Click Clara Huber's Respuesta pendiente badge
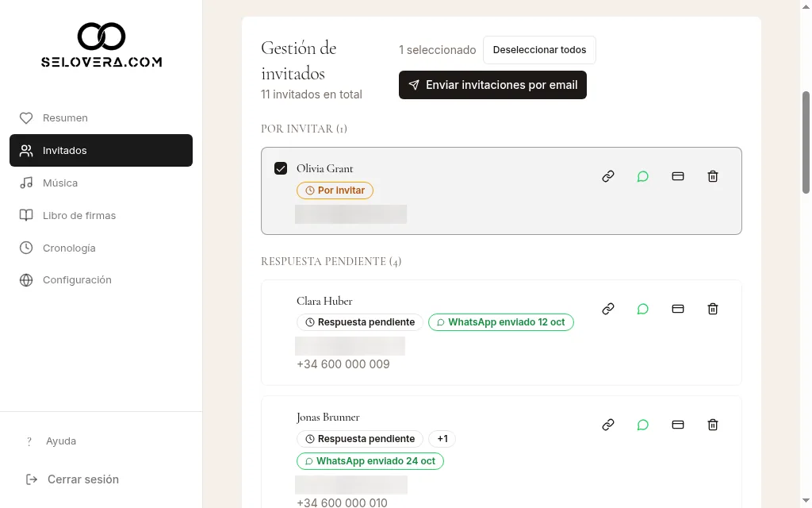The image size is (812, 508). coord(360,322)
